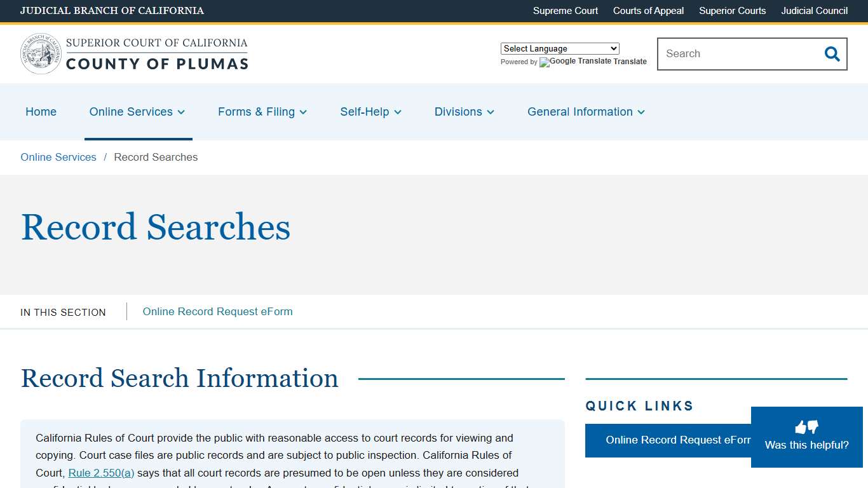This screenshot has width=868, height=488.
Task: Click the search magnifying glass icon
Action: pos(832,54)
